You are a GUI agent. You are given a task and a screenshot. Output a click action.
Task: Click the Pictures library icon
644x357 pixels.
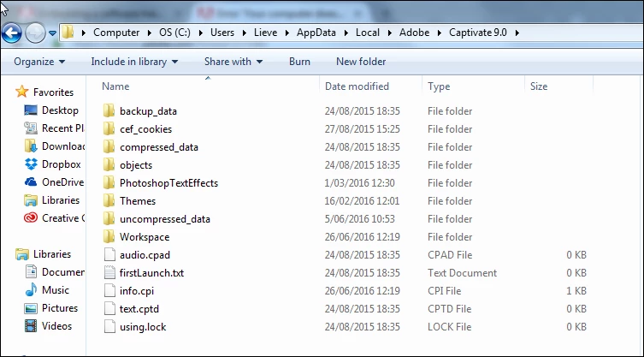coord(31,308)
